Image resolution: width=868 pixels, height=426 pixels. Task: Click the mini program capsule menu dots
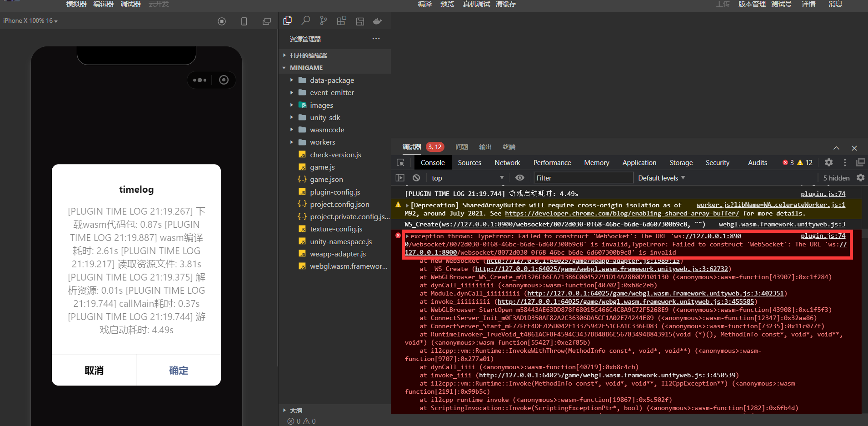coord(200,80)
